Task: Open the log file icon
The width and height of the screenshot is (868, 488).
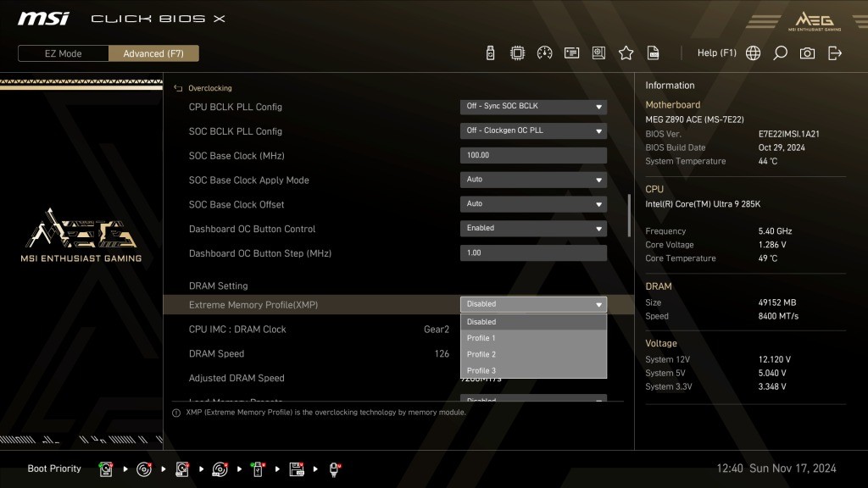Action: coord(653,53)
